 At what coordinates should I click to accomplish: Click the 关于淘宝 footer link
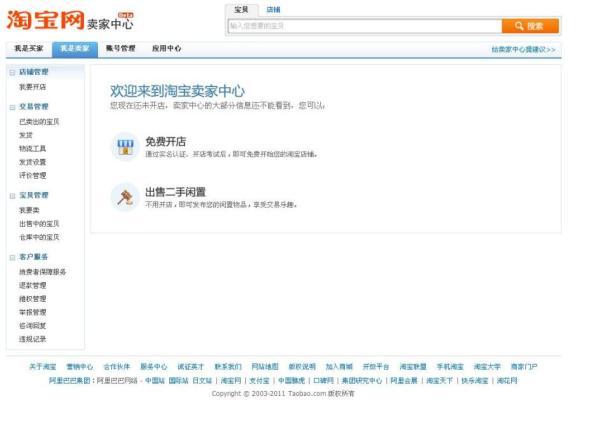(43, 367)
